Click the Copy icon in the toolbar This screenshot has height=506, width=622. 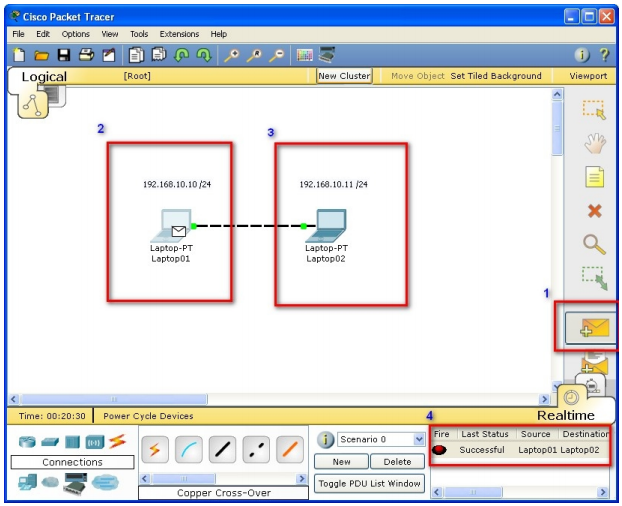[x=136, y=55]
